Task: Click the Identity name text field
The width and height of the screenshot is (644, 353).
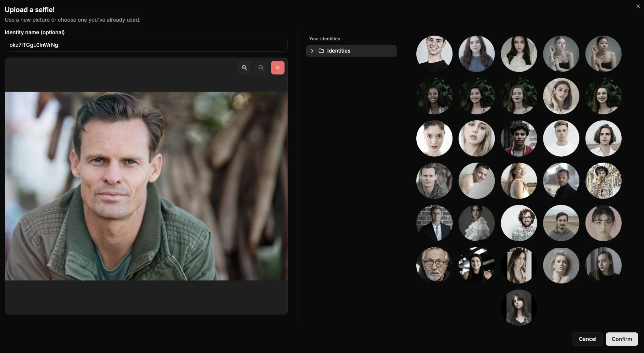Action: 146,45
